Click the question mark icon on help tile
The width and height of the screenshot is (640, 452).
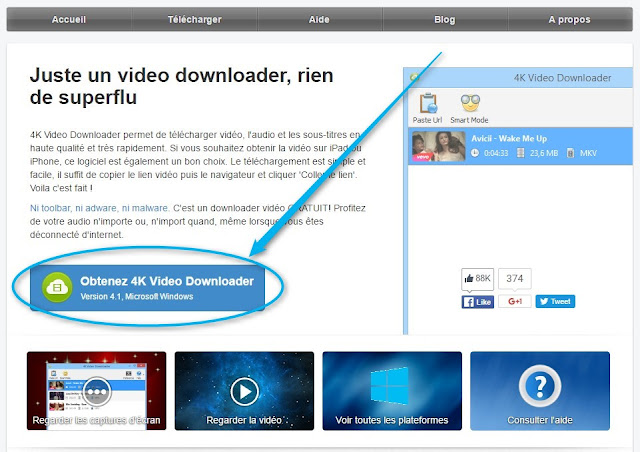click(x=540, y=385)
